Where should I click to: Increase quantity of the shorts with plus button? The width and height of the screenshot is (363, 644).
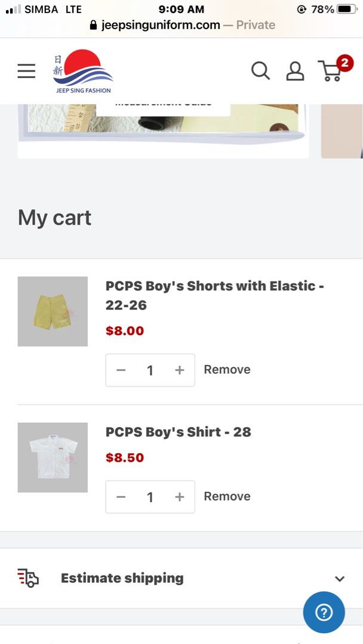pyautogui.click(x=179, y=370)
